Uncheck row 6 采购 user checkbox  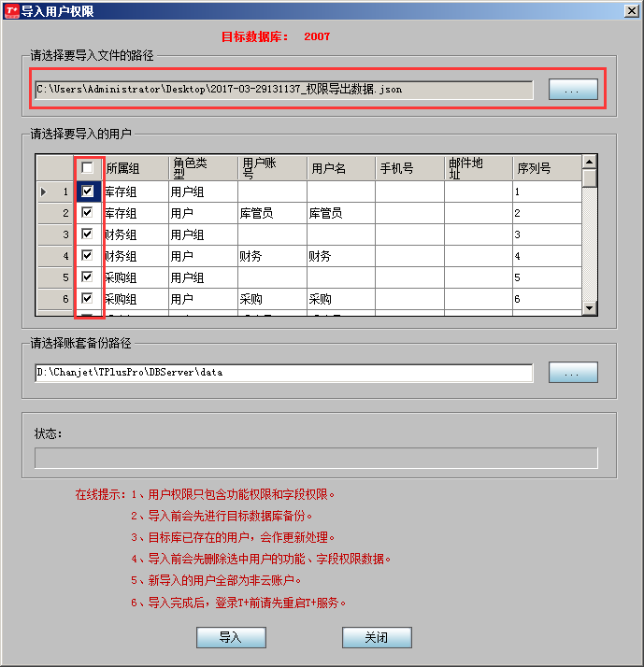click(x=87, y=298)
